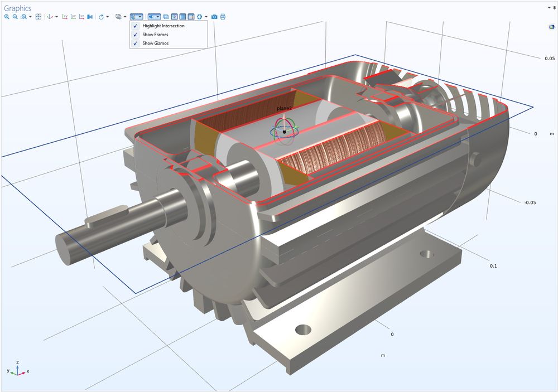Uncheck Show Frames
This screenshot has width=558, height=392.
135,34
